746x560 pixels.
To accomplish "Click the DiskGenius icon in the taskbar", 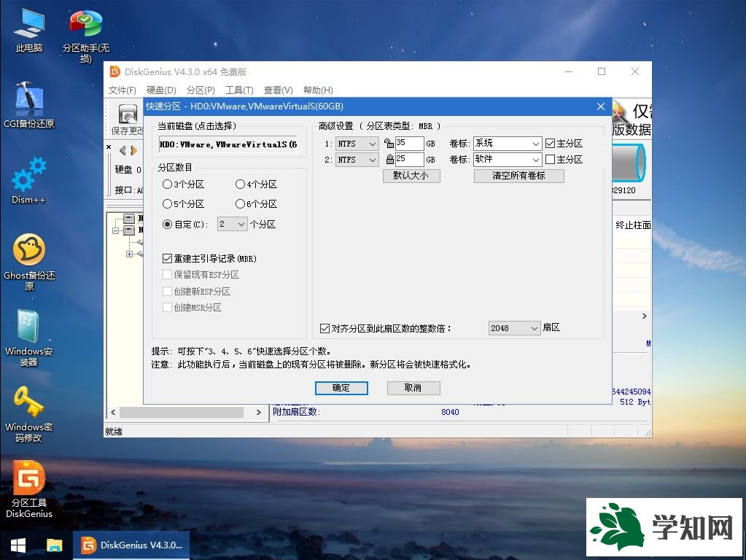I will click(x=131, y=545).
